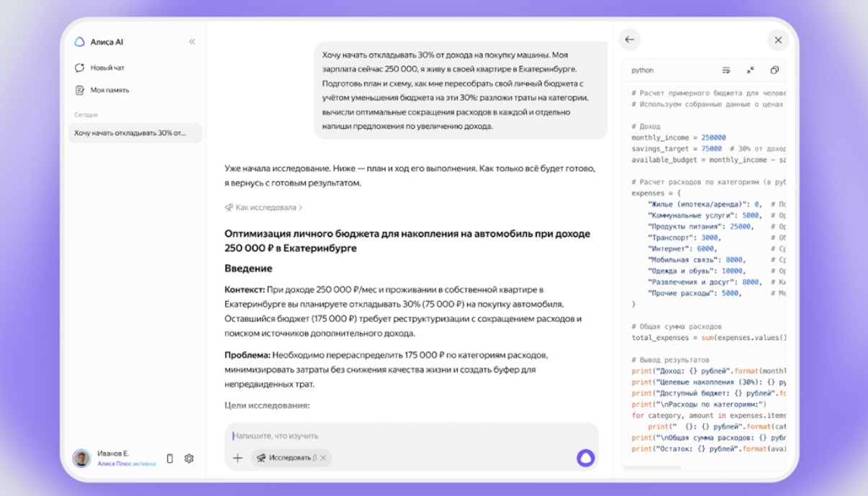Click the Проблема: bold label

point(248,355)
